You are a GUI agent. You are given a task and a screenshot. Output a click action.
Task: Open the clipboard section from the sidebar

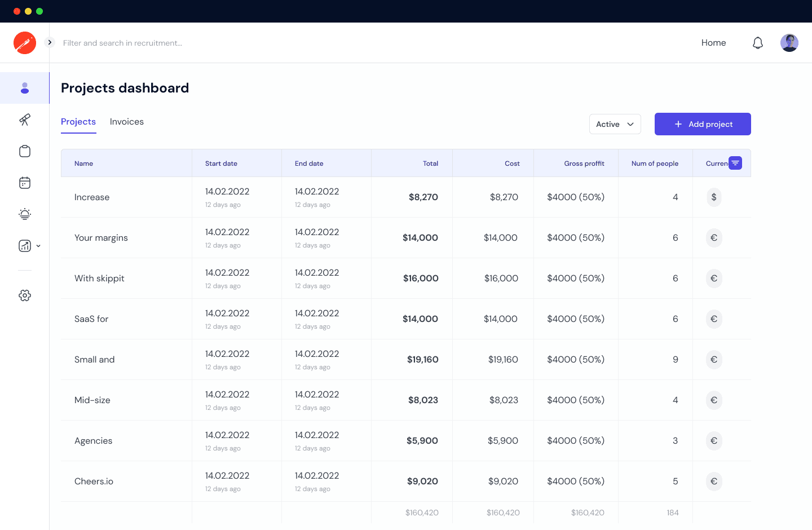click(x=25, y=151)
